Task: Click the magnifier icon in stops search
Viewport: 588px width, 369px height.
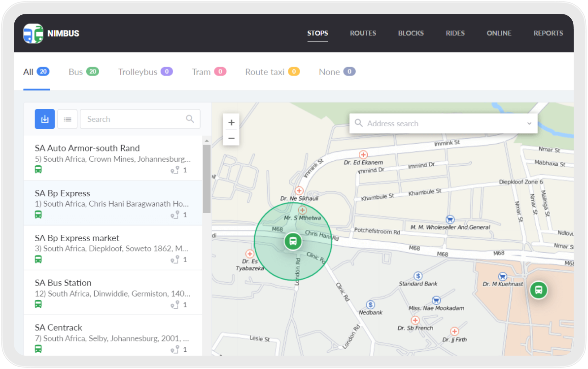Action: point(190,119)
